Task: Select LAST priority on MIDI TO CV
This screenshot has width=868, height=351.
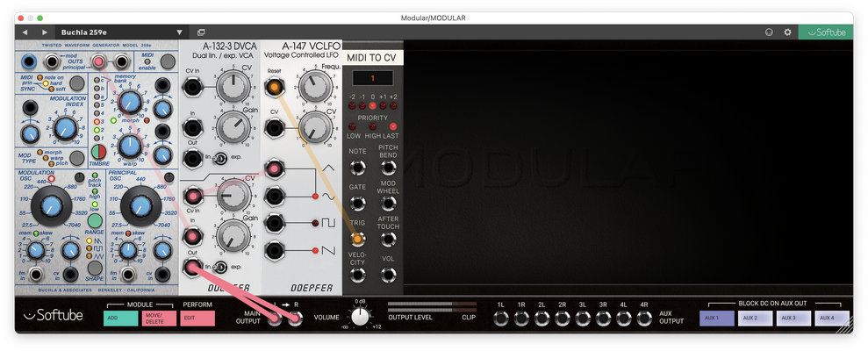Action: point(393,126)
